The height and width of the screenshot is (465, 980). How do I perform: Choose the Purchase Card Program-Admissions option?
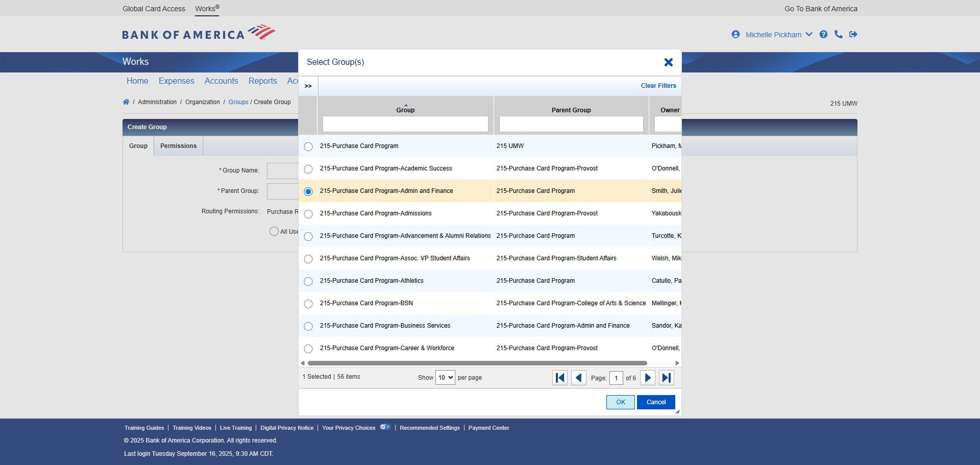pos(308,214)
